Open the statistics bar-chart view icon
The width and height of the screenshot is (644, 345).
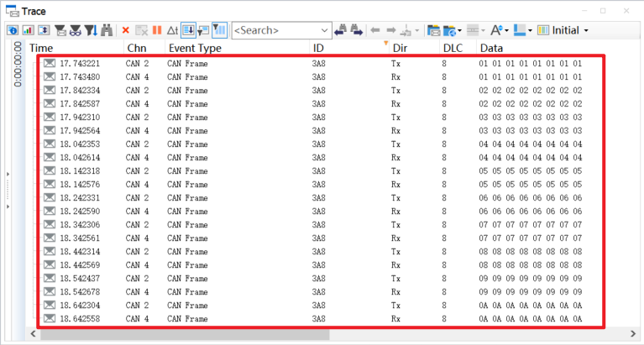point(28,30)
